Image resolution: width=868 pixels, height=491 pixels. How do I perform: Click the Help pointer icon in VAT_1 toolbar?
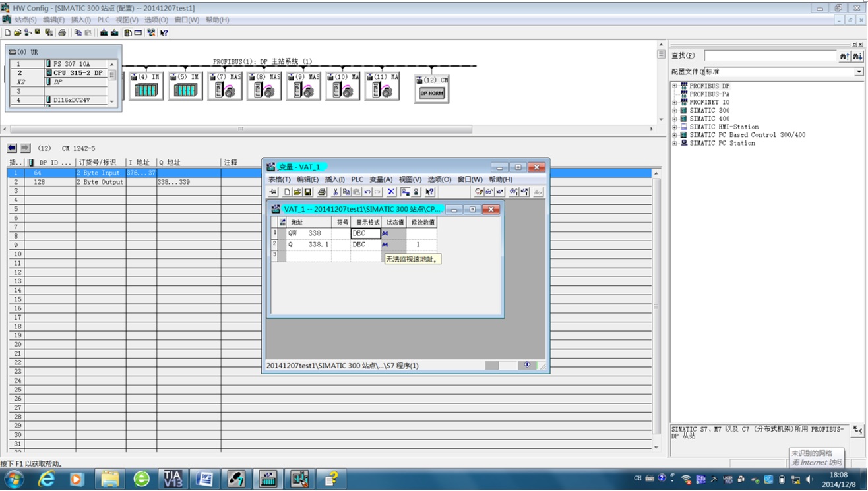point(430,192)
